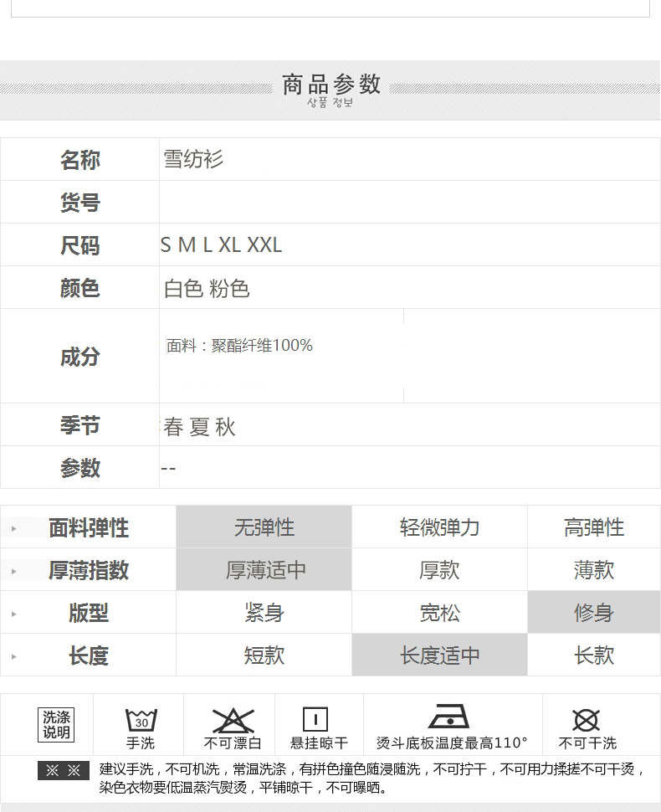Click the arrow bullet beside 长度

click(14, 657)
